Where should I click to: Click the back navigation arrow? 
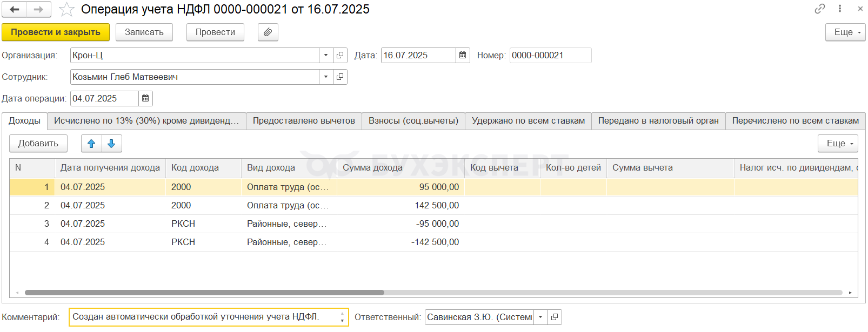pyautogui.click(x=15, y=9)
